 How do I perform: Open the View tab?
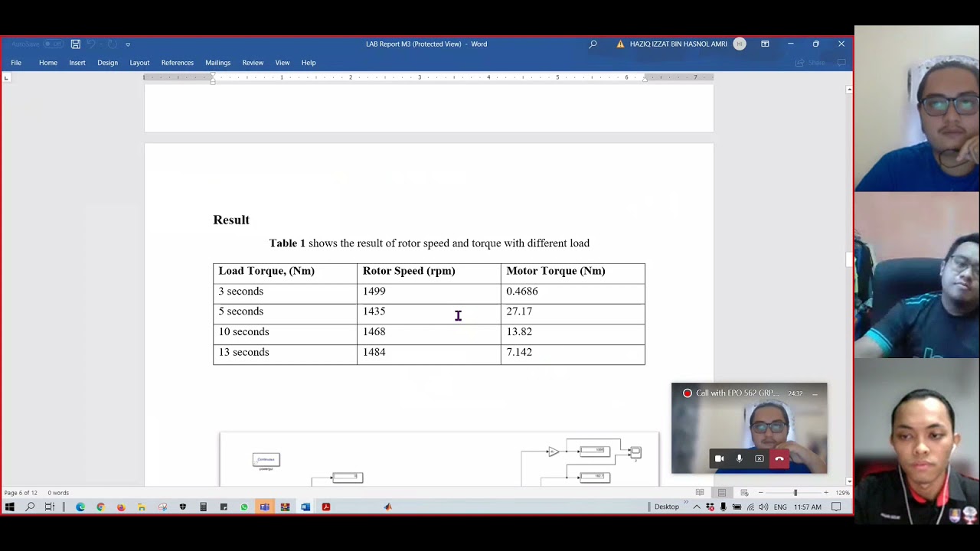[283, 63]
